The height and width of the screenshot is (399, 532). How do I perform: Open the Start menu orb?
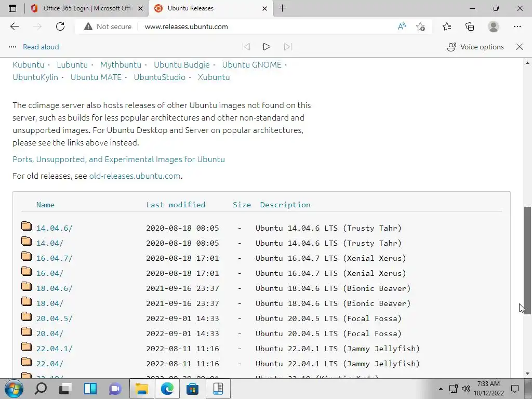tap(14, 389)
